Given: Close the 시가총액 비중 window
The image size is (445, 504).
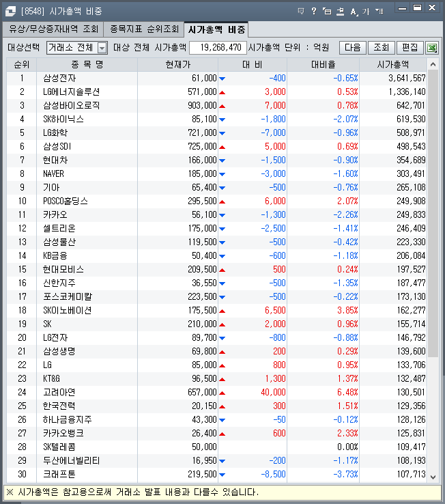Looking at the screenshot, I should click(432, 8).
